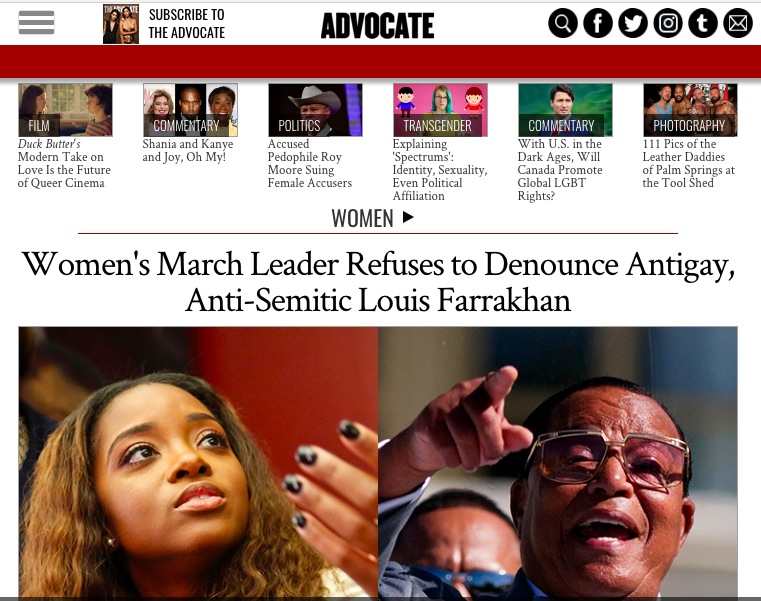Read Duck Butter's Modern Take article
The width and height of the screenshot is (761, 601).
[64, 164]
